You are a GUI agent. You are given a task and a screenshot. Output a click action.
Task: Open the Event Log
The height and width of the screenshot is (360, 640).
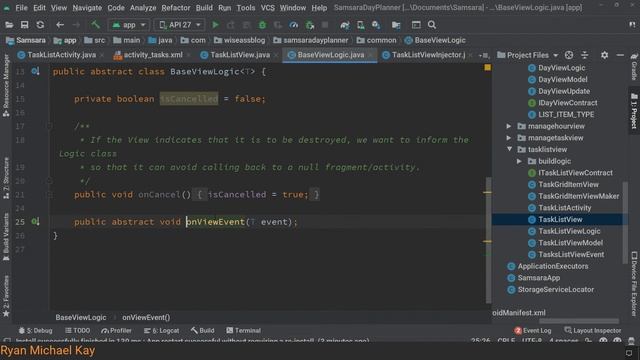(x=533, y=330)
